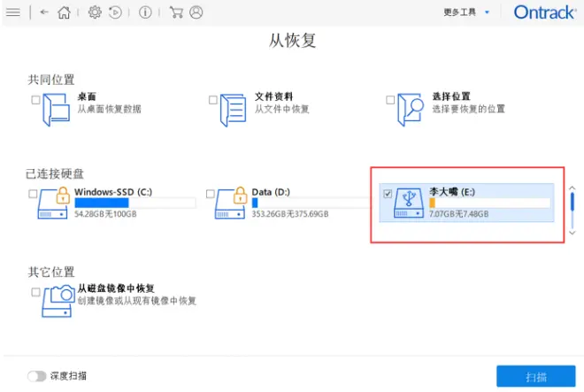Click the 李大嘴 (E:) usage bar
The image size is (584, 392).
(x=490, y=203)
